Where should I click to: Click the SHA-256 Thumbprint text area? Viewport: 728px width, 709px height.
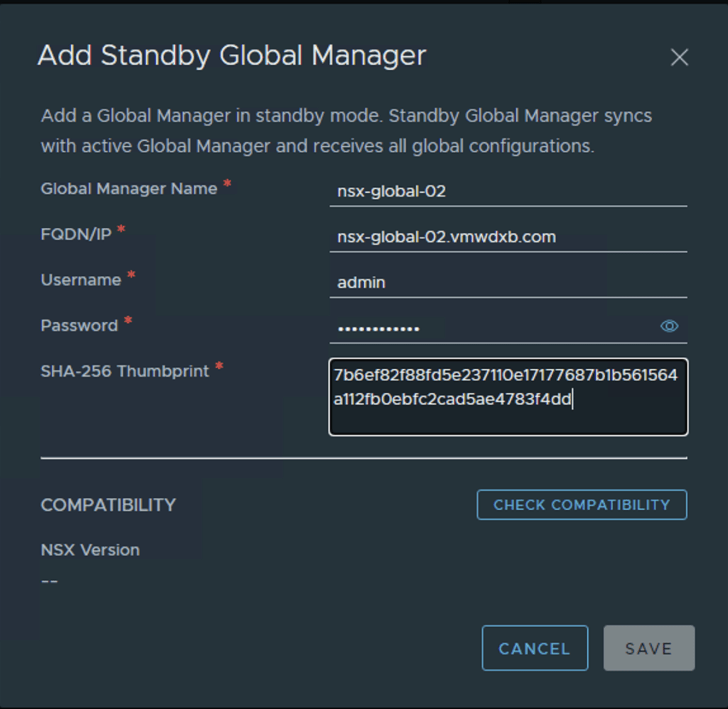508,396
